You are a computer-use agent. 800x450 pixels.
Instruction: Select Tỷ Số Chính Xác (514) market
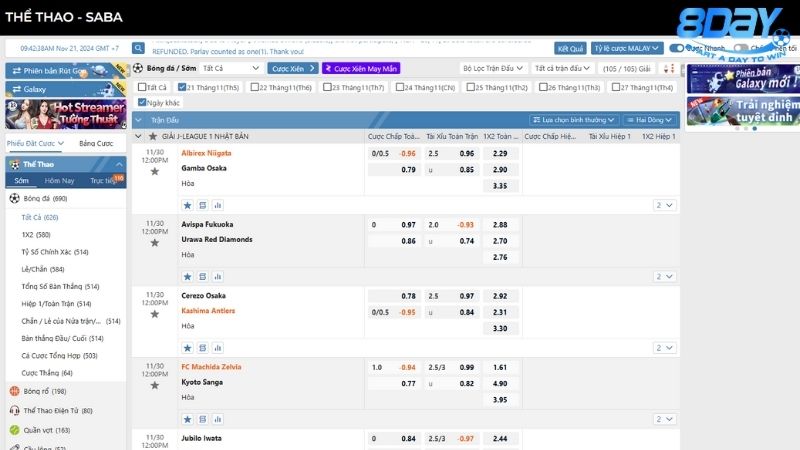(55, 252)
